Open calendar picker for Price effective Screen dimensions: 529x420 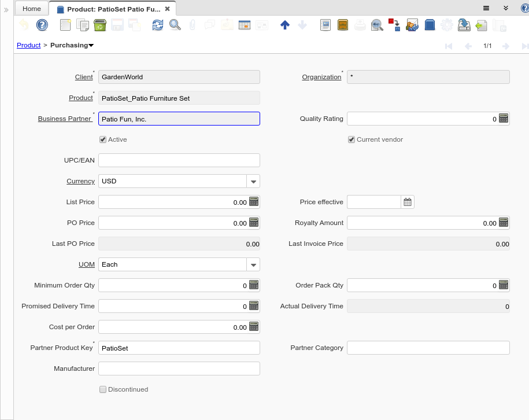[408, 202]
